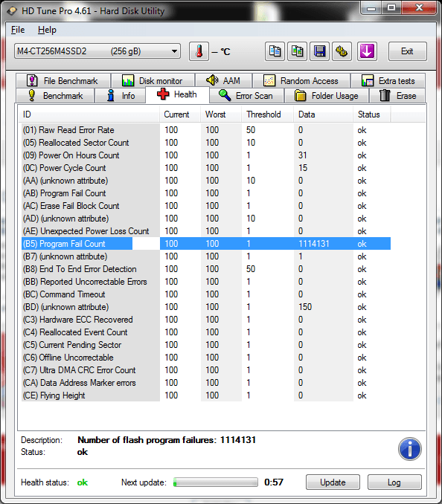This screenshot has height=504, width=442.
Task: Click the Status column header
Action: click(372, 114)
